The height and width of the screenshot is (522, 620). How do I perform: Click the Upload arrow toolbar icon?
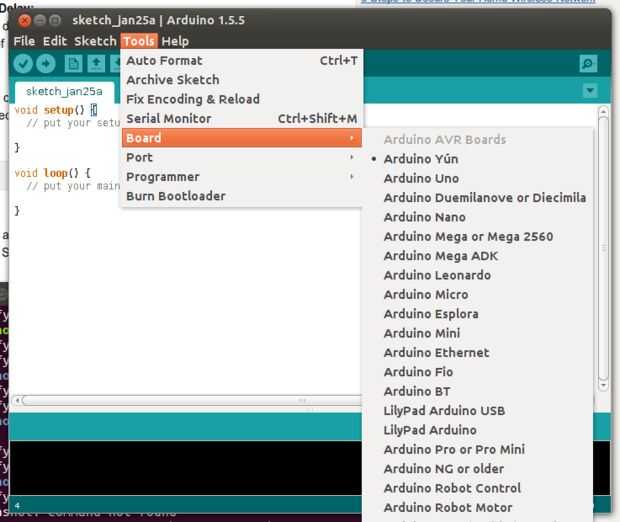click(x=46, y=64)
